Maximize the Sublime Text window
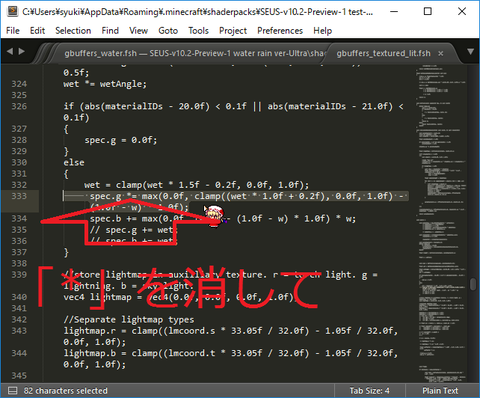This screenshot has height=398, width=480. point(428,11)
